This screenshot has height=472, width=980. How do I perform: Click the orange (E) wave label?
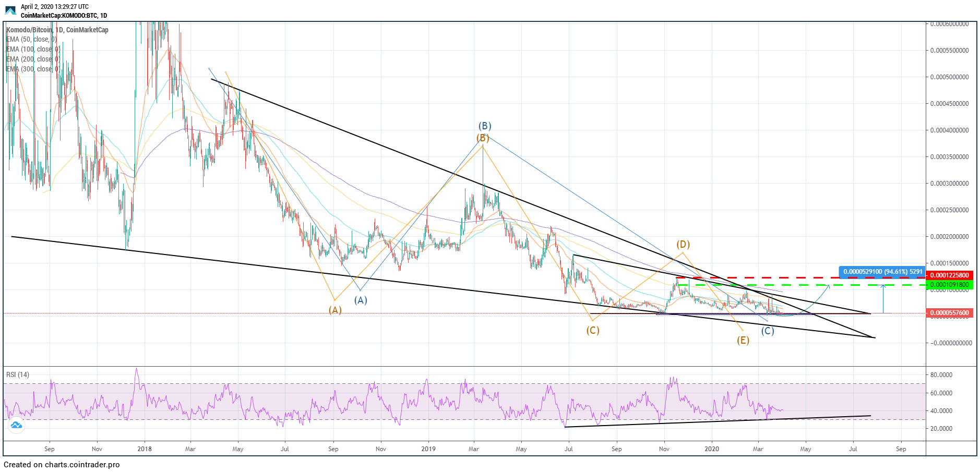[743, 340]
